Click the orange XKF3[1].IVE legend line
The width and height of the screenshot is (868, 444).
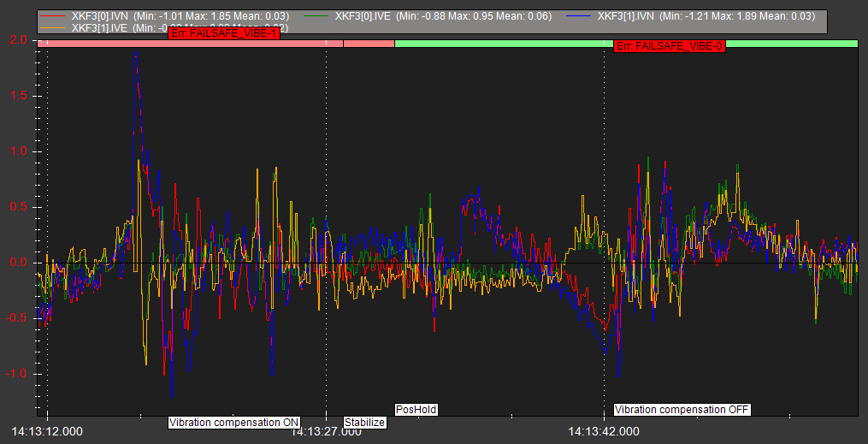pos(53,28)
